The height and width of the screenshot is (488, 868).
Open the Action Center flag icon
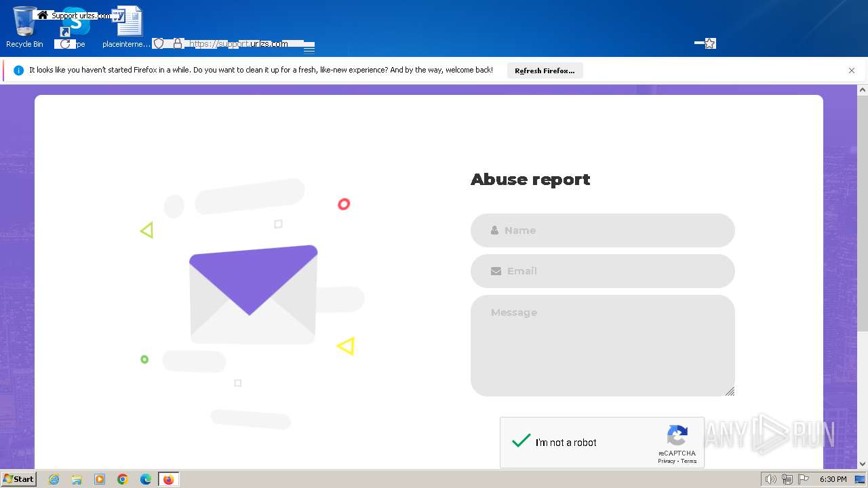pos(803,479)
